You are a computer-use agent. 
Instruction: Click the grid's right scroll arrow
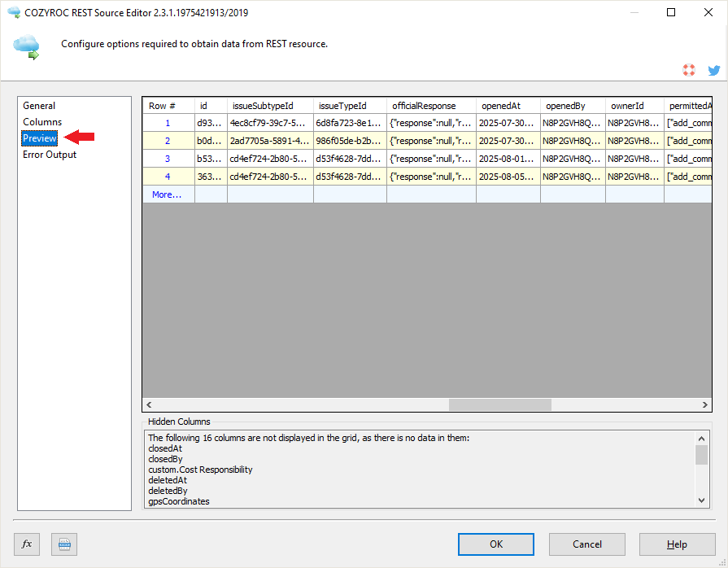[x=705, y=404]
